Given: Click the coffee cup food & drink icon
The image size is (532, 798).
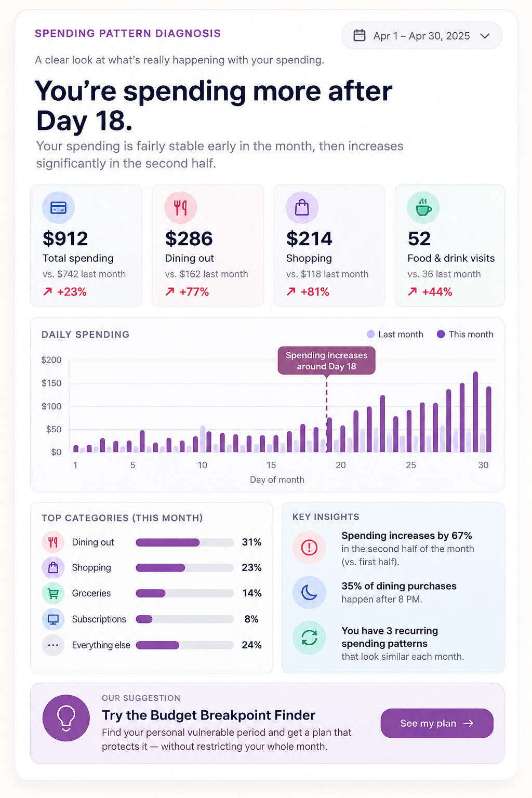Looking at the screenshot, I should tap(423, 208).
